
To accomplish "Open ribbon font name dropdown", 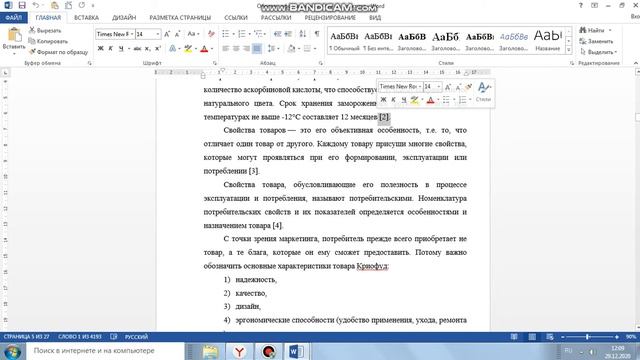I will coord(132,34).
